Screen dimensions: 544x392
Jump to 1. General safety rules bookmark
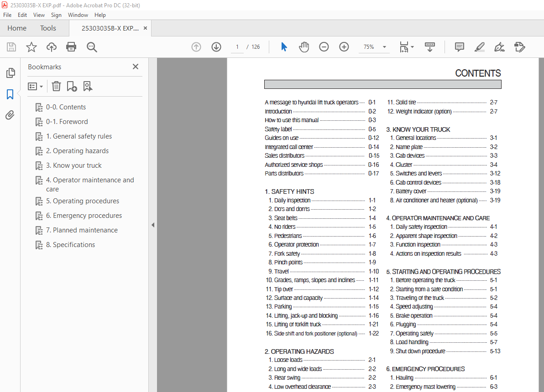[79, 136]
